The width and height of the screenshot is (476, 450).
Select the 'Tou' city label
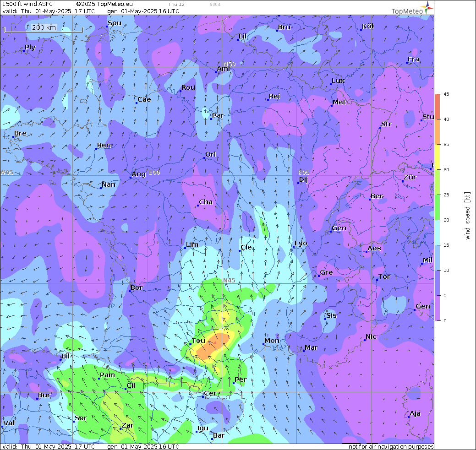tap(198, 341)
